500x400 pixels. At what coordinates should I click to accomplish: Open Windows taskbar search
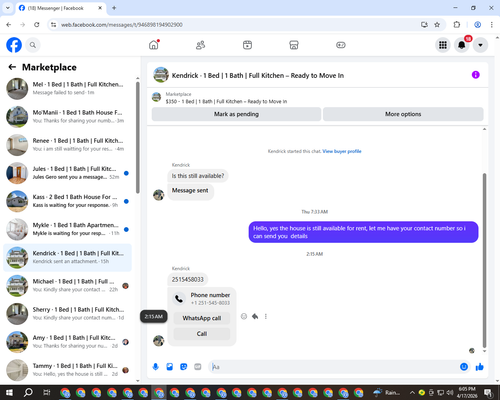click(x=28, y=393)
